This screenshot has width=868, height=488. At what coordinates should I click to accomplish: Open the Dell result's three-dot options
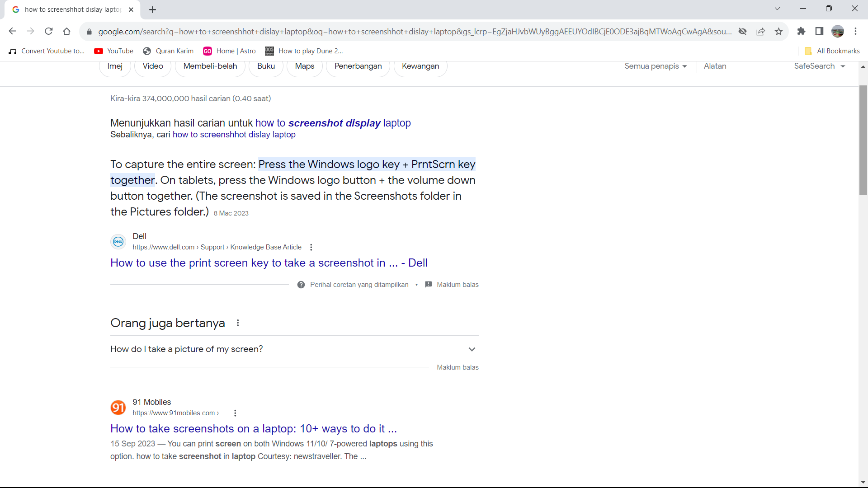click(x=311, y=247)
